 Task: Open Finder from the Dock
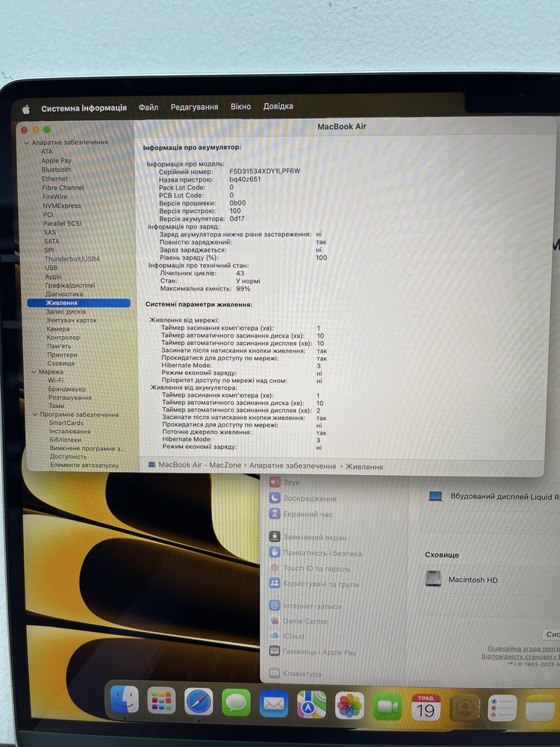[x=125, y=699]
